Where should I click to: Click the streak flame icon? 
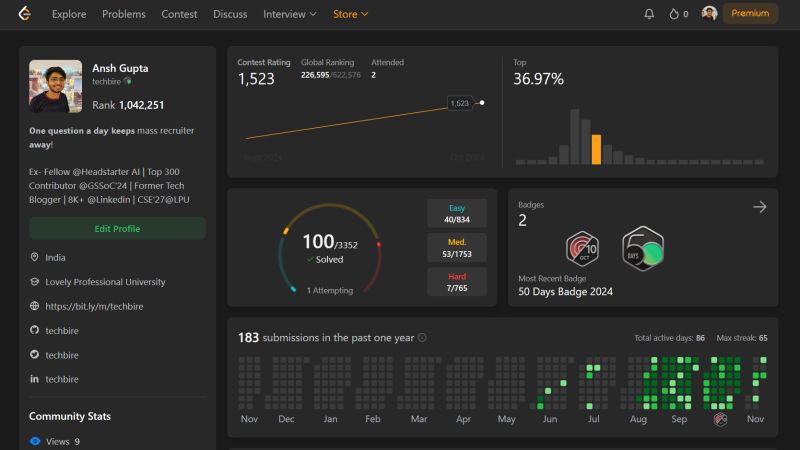674,14
